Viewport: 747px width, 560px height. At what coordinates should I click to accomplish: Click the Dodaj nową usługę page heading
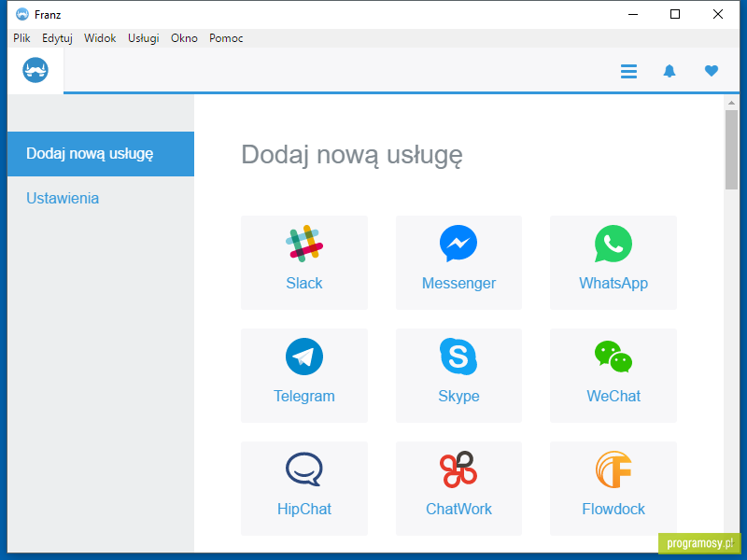[x=352, y=155]
